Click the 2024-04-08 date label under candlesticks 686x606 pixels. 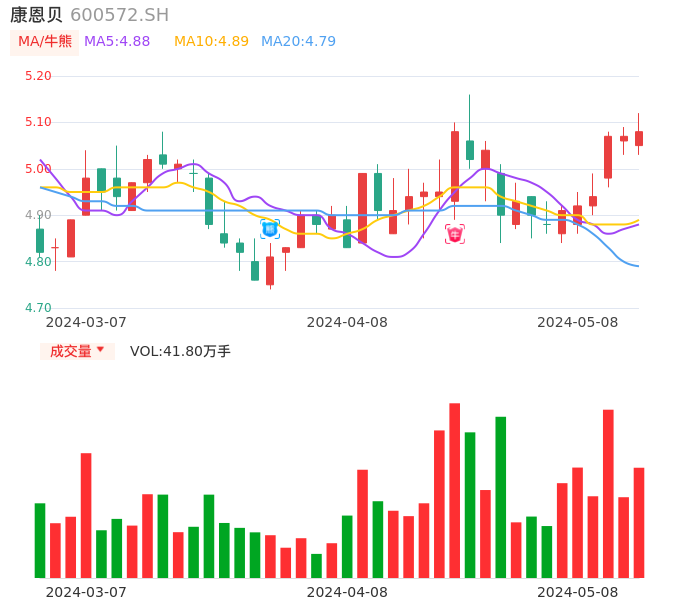click(347, 322)
